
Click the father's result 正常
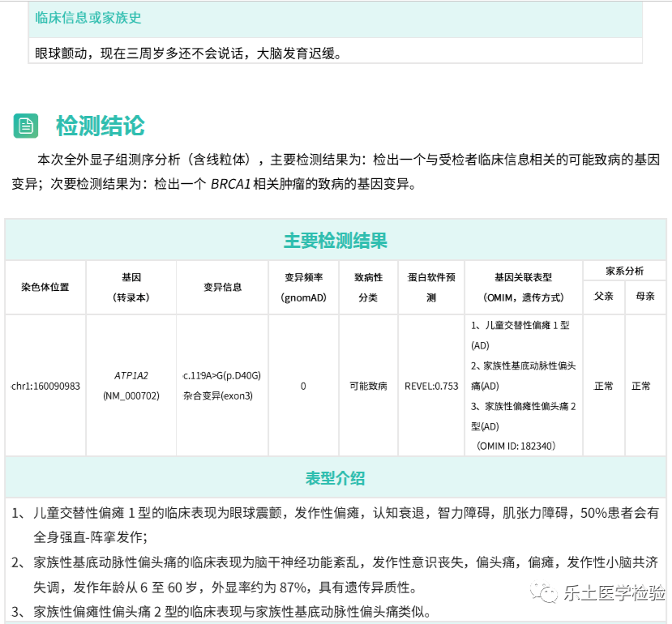coord(603,386)
